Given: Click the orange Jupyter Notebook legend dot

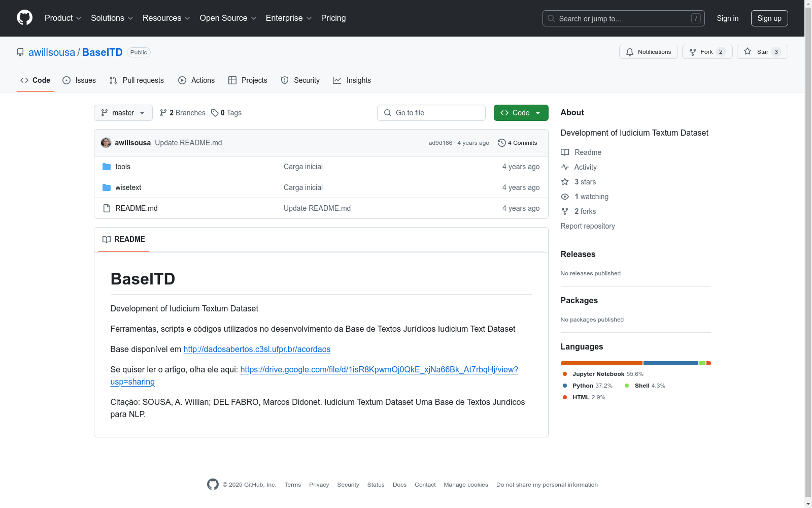Looking at the screenshot, I should (x=565, y=374).
